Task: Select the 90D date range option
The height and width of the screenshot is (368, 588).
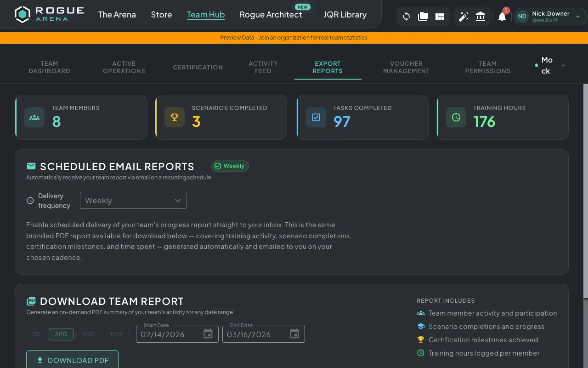Action: (116, 334)
